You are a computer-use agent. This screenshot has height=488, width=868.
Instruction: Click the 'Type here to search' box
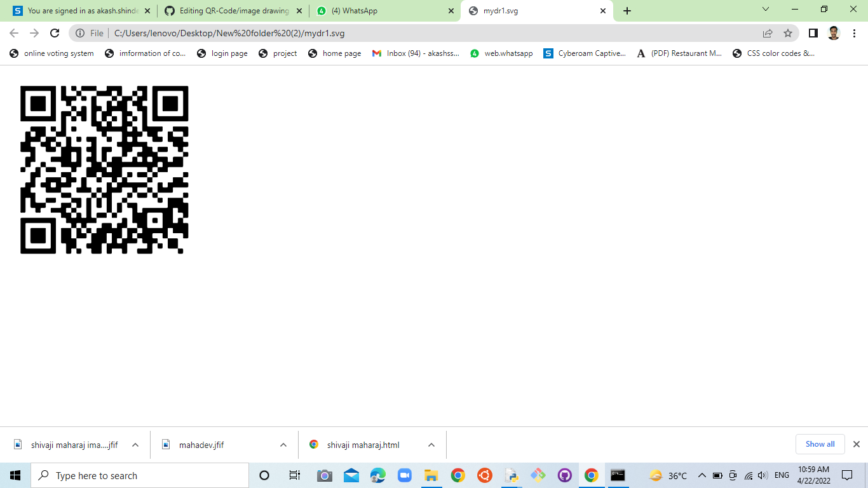(140, 475)
